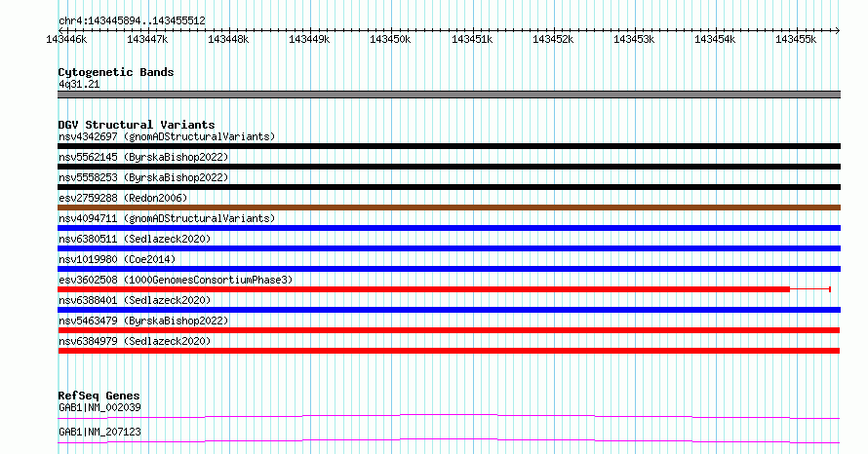The width and height of the screenshot is (868, 454).
Task: Click the esv3602508 1000GenomesConsortiumPhase3 label
Action: click(x=176, y=280)
